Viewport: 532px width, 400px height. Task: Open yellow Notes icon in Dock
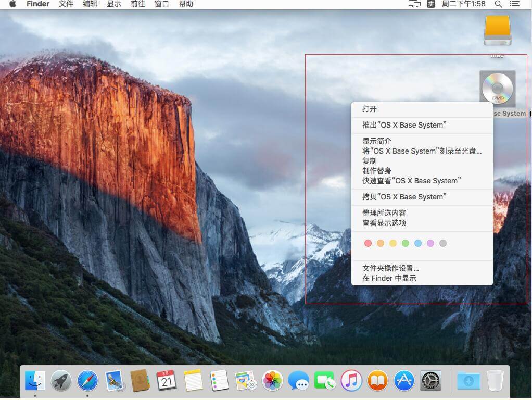(193, 380)
